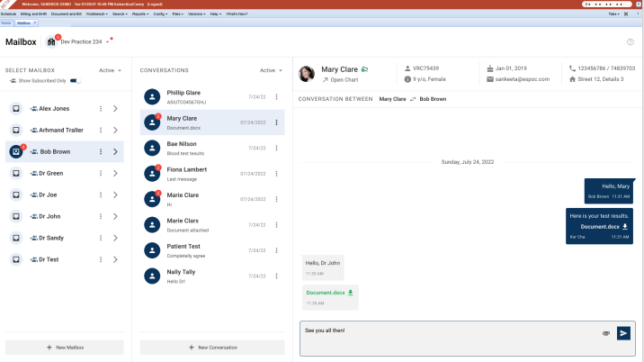
Task: Click the patient ID VRC75439
Action: [426, 68]
